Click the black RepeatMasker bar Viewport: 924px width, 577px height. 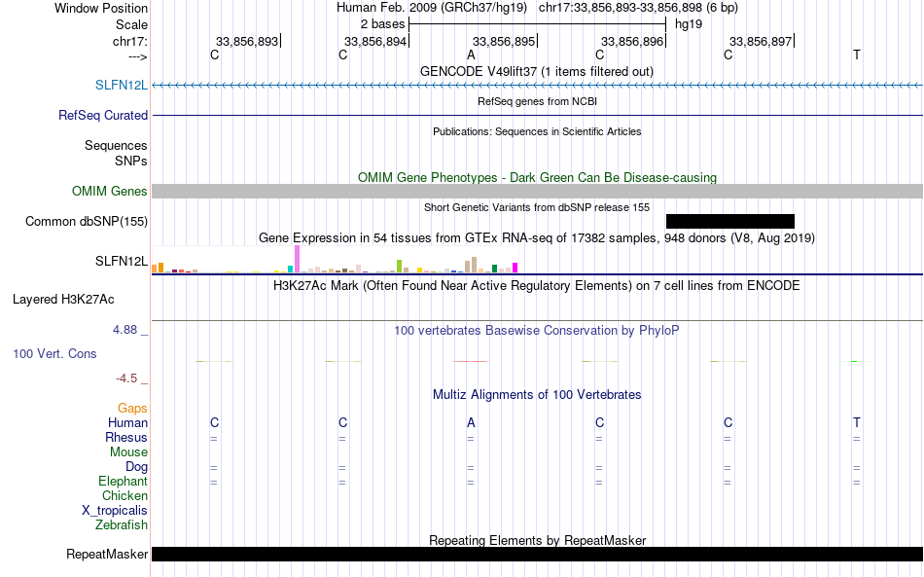tap(537, 554)
